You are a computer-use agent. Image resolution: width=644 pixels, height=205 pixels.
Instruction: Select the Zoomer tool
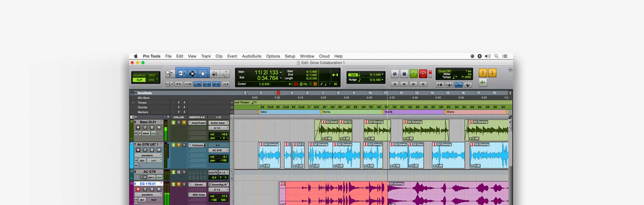169,73
